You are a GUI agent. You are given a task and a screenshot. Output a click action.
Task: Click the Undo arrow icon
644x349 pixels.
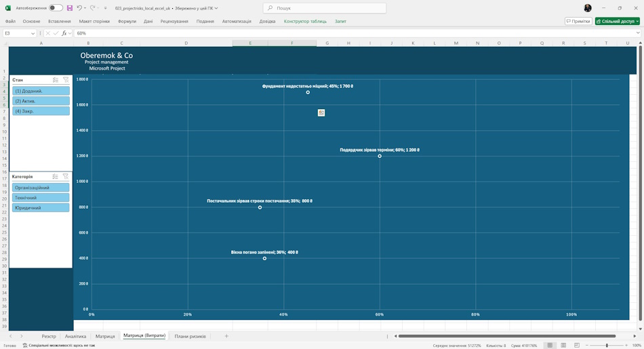(x=79, y=8)
